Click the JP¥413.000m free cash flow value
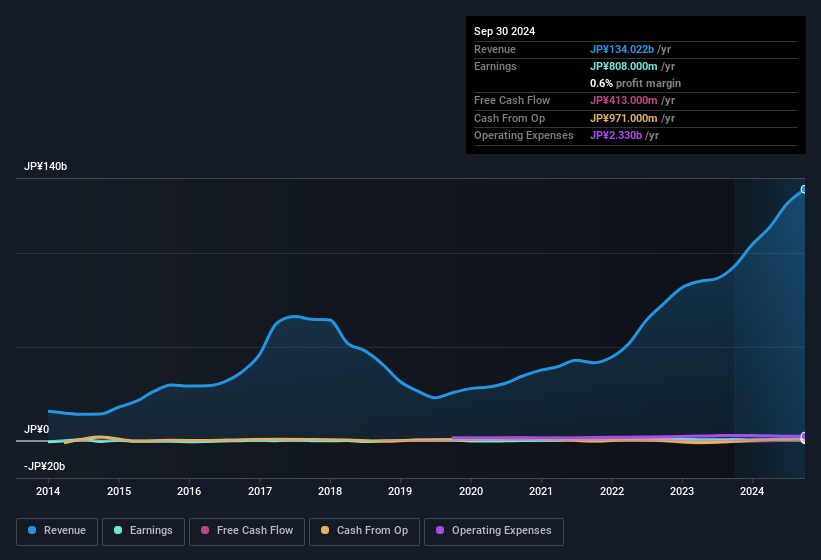The height and width of the screenshot is (560, 821). pyautogui.click(x=624, y=100)
